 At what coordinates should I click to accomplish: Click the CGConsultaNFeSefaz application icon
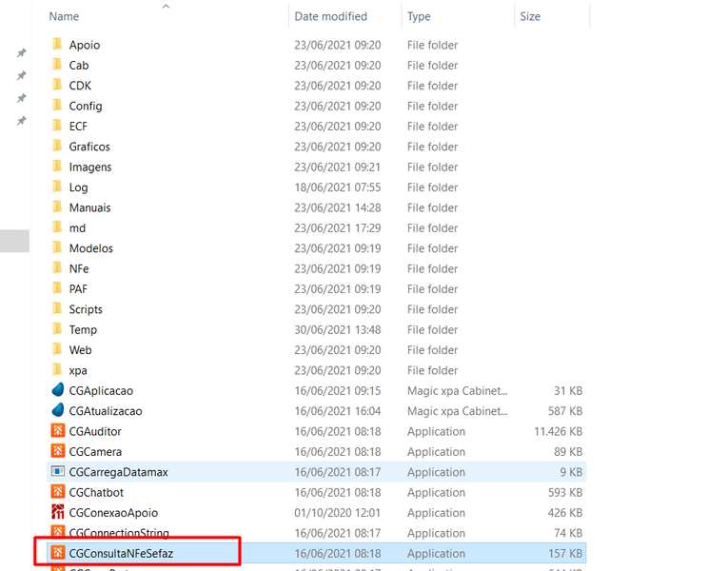pyautogui.click(x=57, y=553)
